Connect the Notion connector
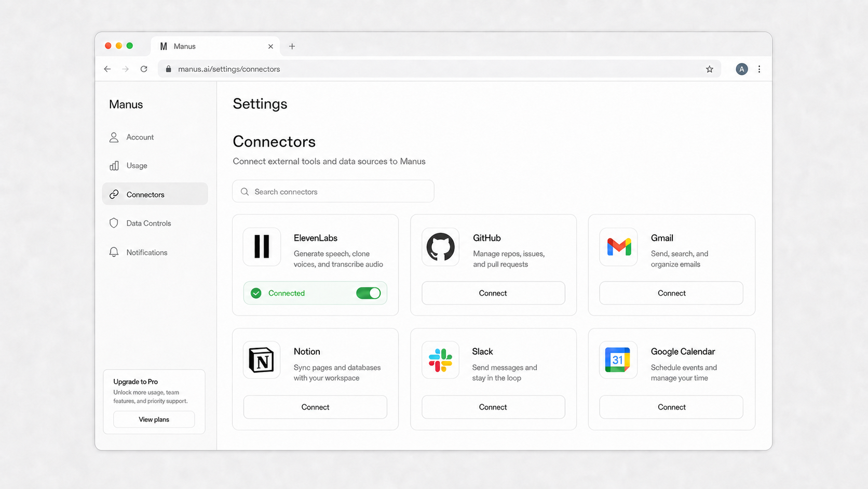 (315, 407)
